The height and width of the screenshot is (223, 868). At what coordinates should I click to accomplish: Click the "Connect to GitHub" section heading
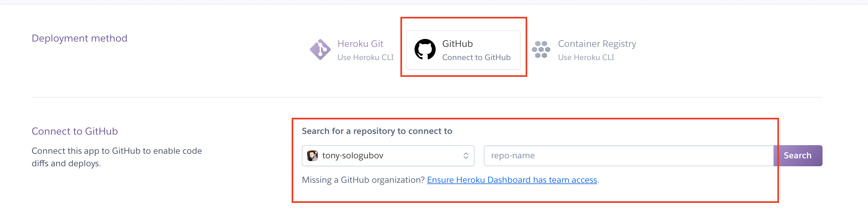[74, 131]
